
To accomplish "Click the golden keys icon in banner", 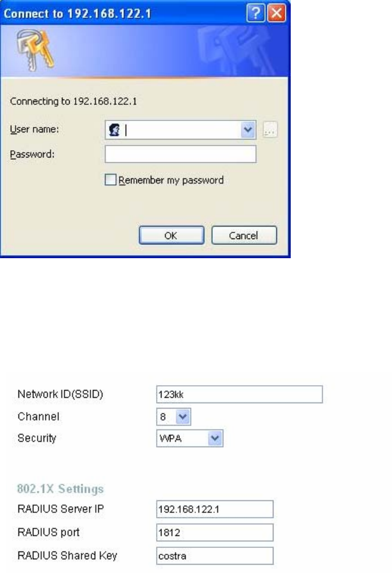I will coord(35,51).
